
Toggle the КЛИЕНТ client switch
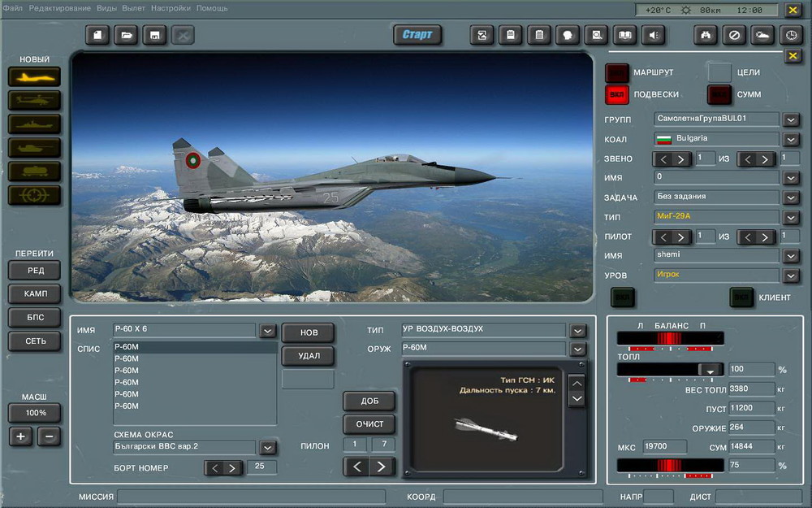tap(741, 297)
